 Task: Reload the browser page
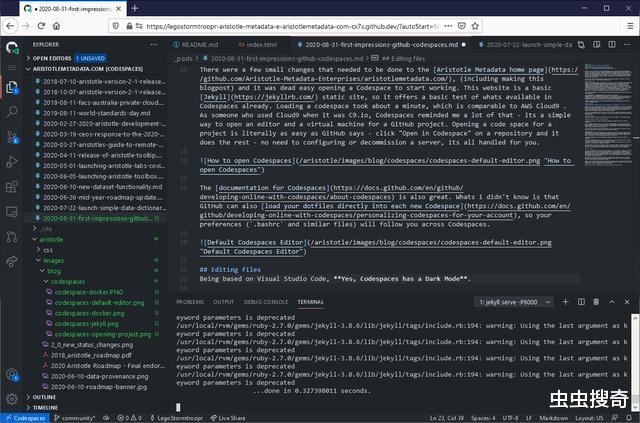[41, 26]
